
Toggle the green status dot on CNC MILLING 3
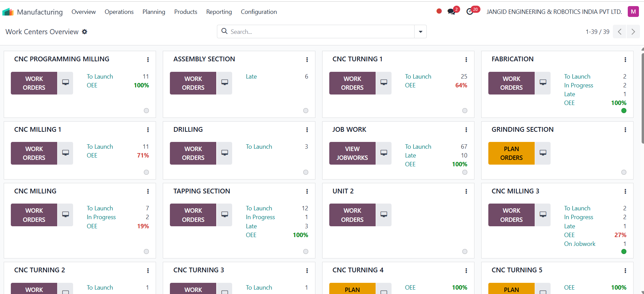coord(624,252)
